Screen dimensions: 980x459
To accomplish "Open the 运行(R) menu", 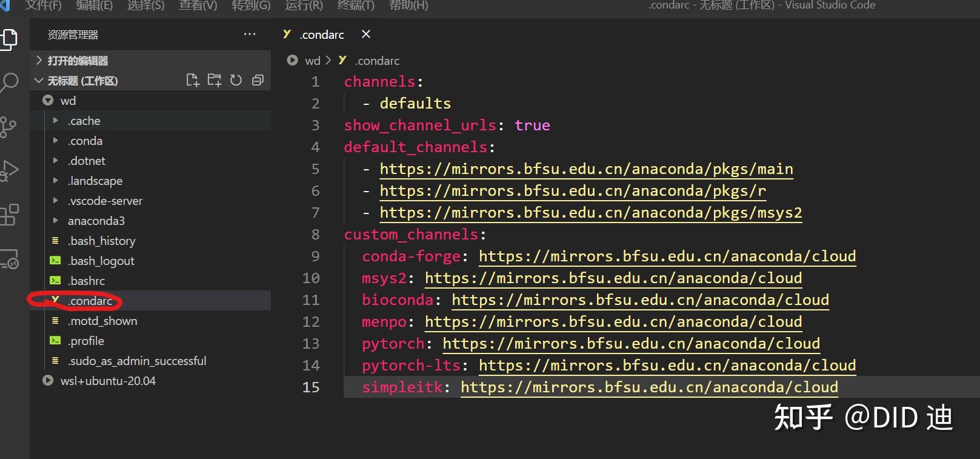I will (304, 5).
